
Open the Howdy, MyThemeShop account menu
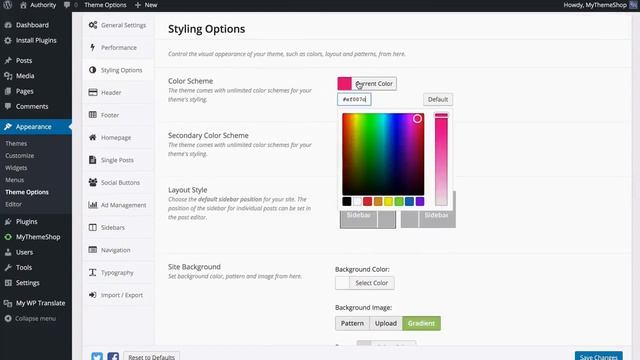click(x=600, y=5)
